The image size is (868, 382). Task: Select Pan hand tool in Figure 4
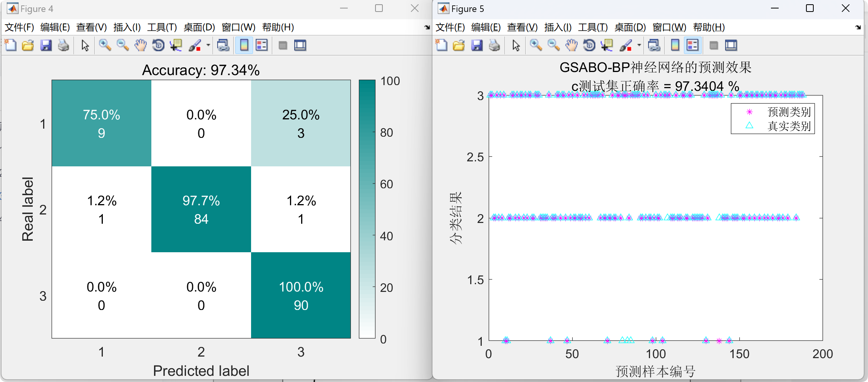pyautogui.click(x=141, y=45)
